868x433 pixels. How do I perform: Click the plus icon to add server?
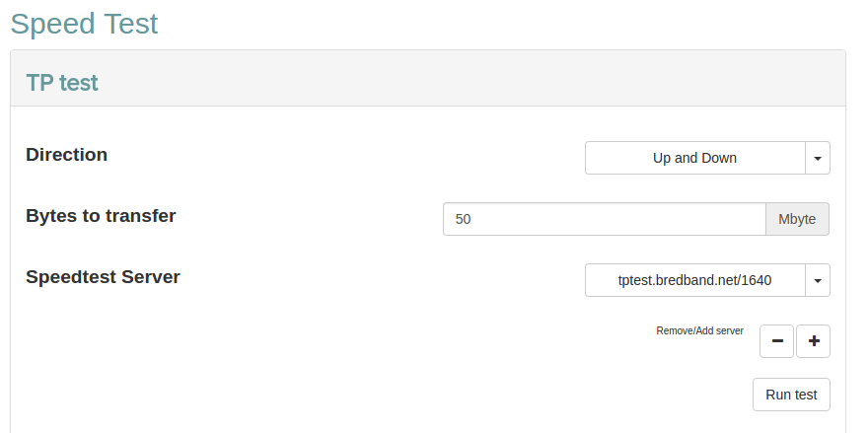pyautogui.click(x=814, y=341)
